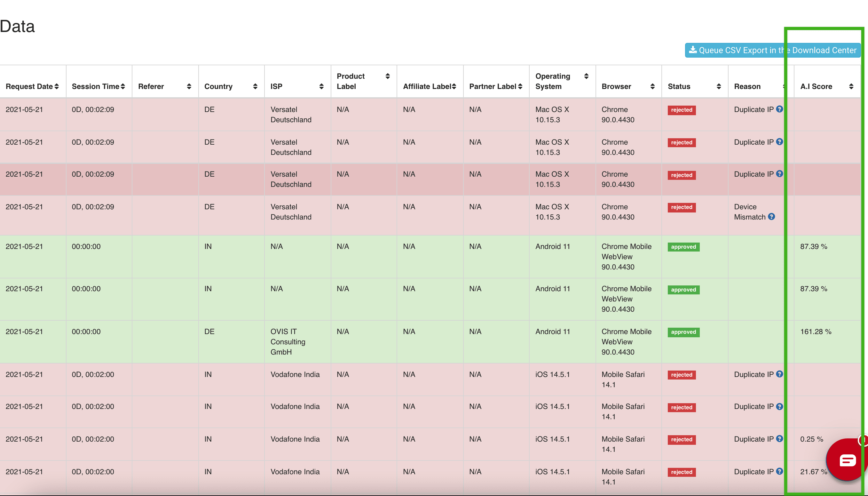
Task: Click download icon on CSV Export button
Action: 693,50
